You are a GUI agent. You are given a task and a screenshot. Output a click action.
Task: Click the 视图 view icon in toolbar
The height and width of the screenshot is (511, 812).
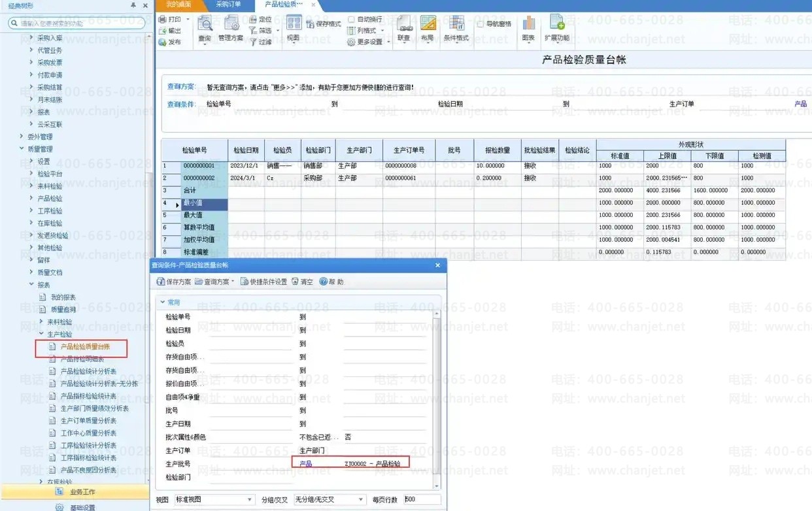293,29
